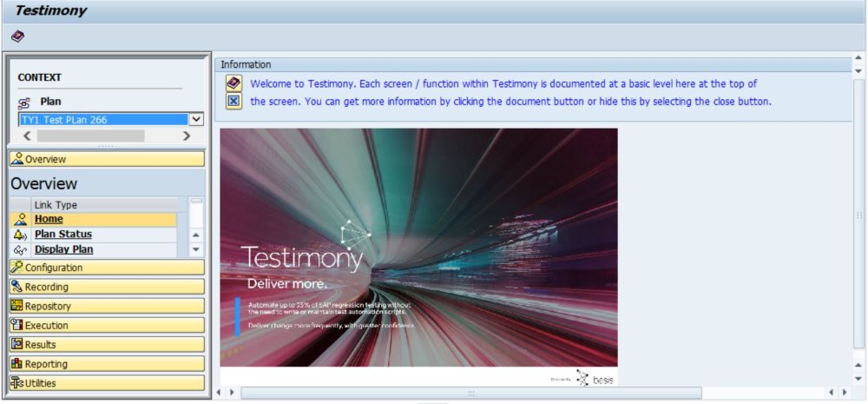Click the Home row icon
The height and width of the screenshot is (404, 868).
[x=21, y=220]
